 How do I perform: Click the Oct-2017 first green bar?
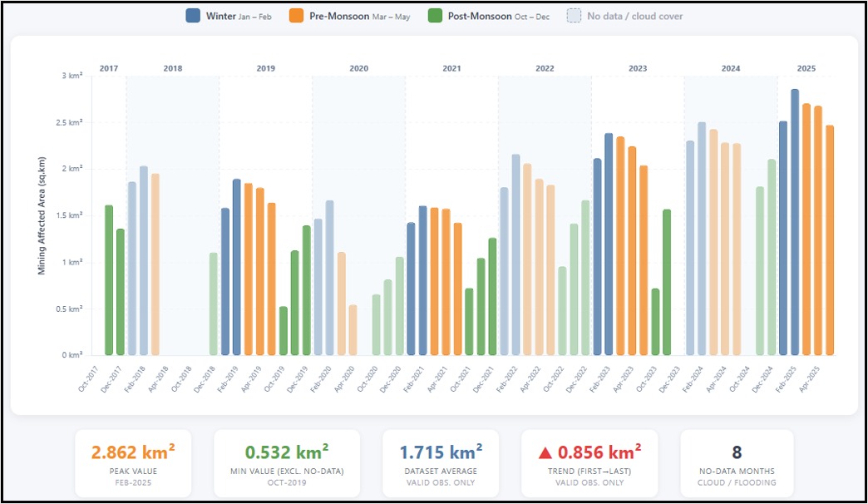(x=109, y=280)
